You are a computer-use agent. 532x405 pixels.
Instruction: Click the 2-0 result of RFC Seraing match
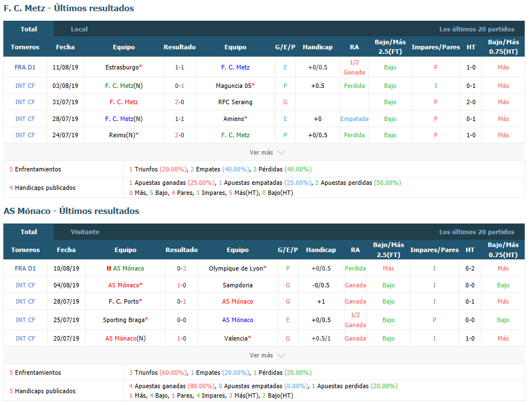[x=180, y=102]
